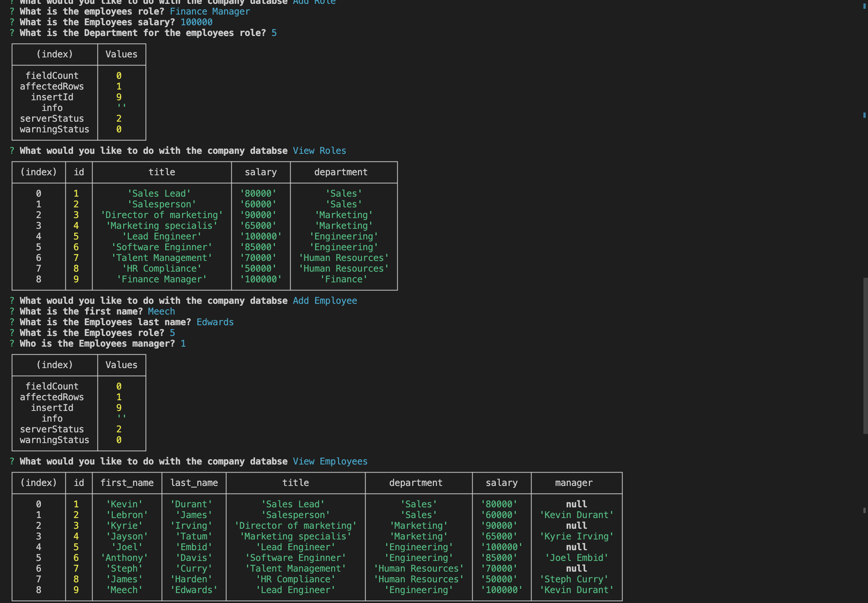Image resolution: width=868 pixels, height=603 pixels.
Task: Click 'Jayson' first name cell
Action: (x=127, y=536)
